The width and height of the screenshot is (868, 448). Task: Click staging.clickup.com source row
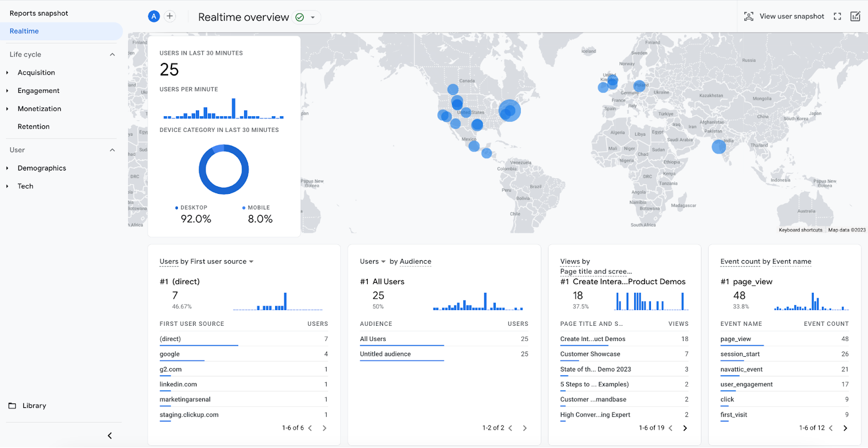(244, 414)
